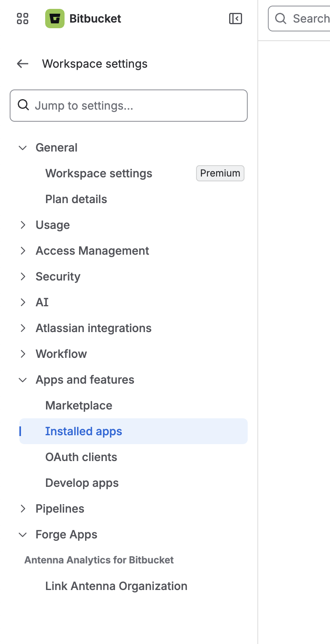
Task: Click the magnifier icon in the top Search box
Action: (281, 19)
